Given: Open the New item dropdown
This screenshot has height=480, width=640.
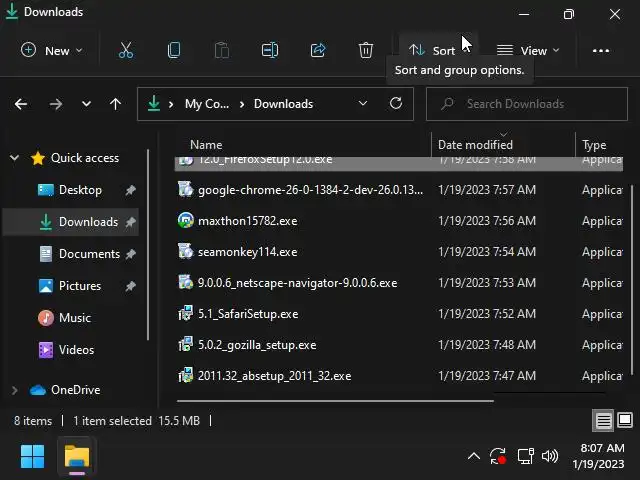Looking at the screenshot, I should (51, 51).
